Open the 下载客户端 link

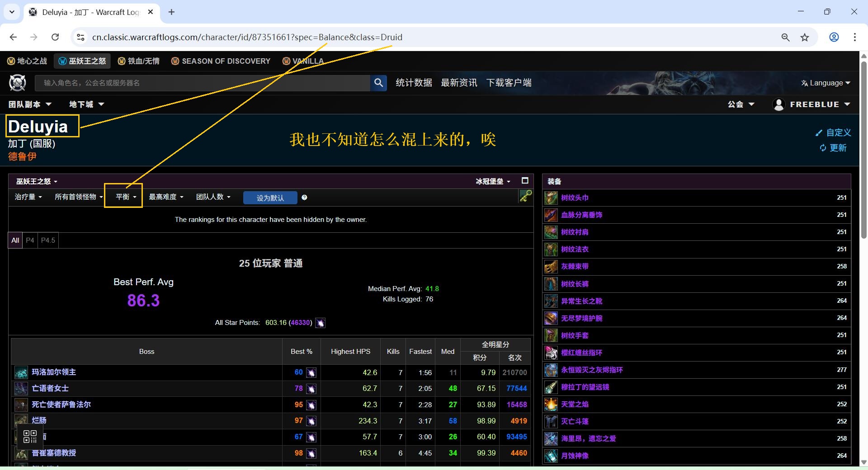tap(509, 83)
